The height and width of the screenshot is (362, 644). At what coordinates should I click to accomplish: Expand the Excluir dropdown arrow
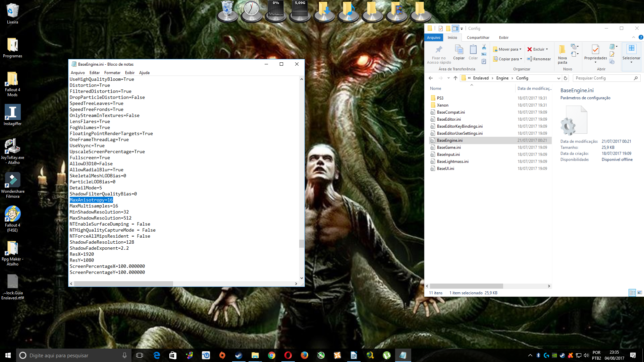point(547,49)
